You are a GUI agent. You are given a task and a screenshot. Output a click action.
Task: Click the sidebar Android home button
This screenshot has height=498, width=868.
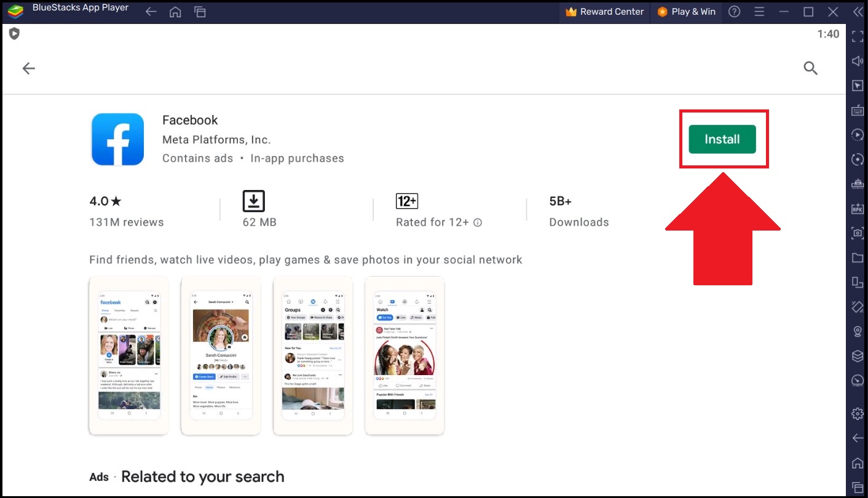point(858,462)
